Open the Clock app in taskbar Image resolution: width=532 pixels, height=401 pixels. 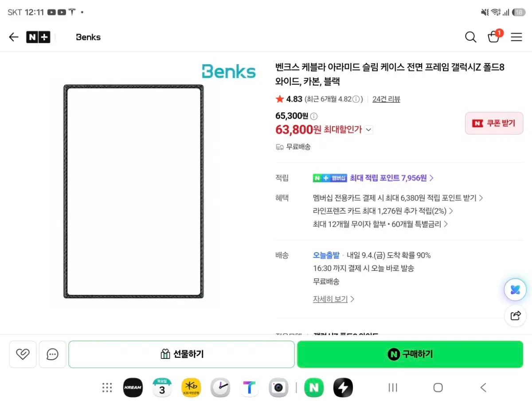coord(220,388)
